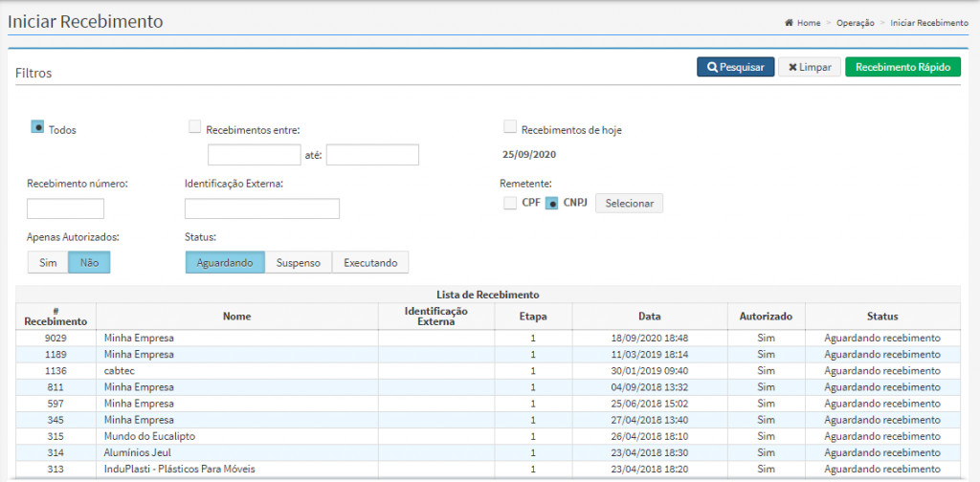Sort by the Autorizado column header
980x482 pixels.
[x=766, y=316]
